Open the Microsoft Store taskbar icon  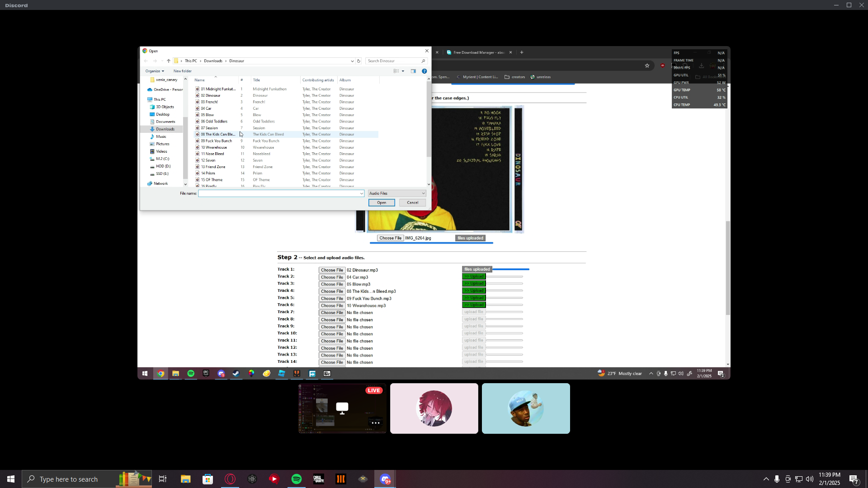point(208,479)
